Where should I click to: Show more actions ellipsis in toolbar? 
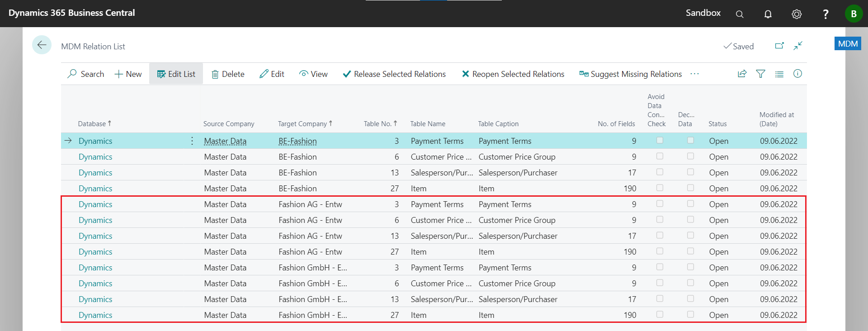pos(694,74)
